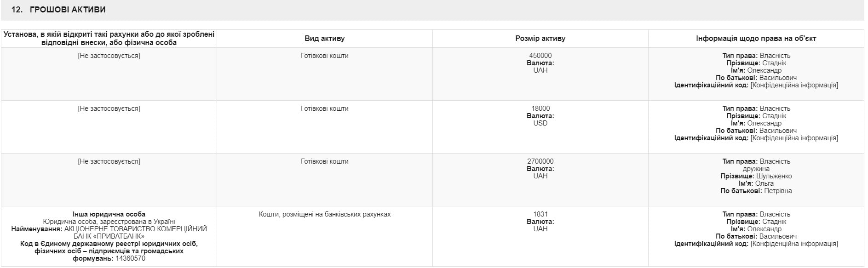This screenshot has height=268, width=868.
Task: Click the "Інша юридична особа" label
Action: (x=109, y=214)
